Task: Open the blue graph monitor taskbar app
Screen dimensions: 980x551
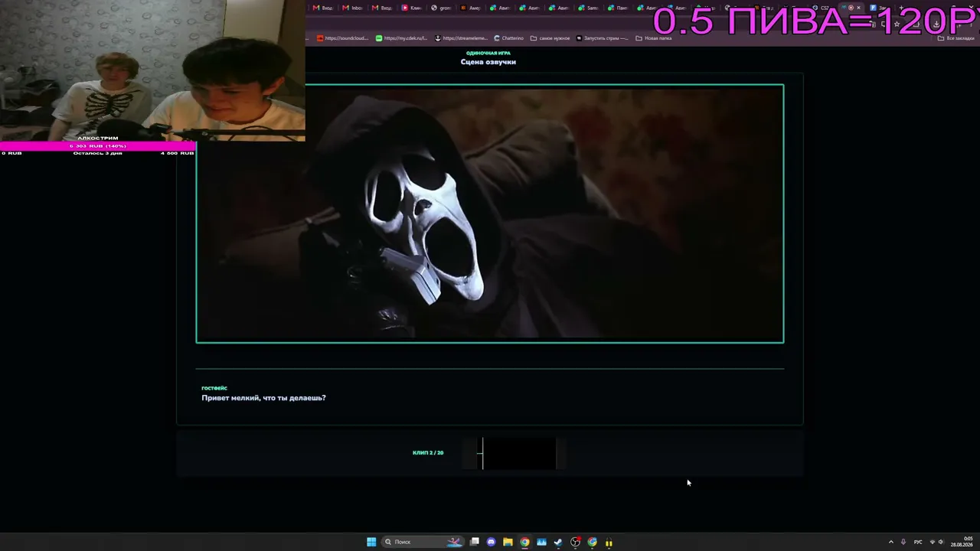Action: [541, 542]
